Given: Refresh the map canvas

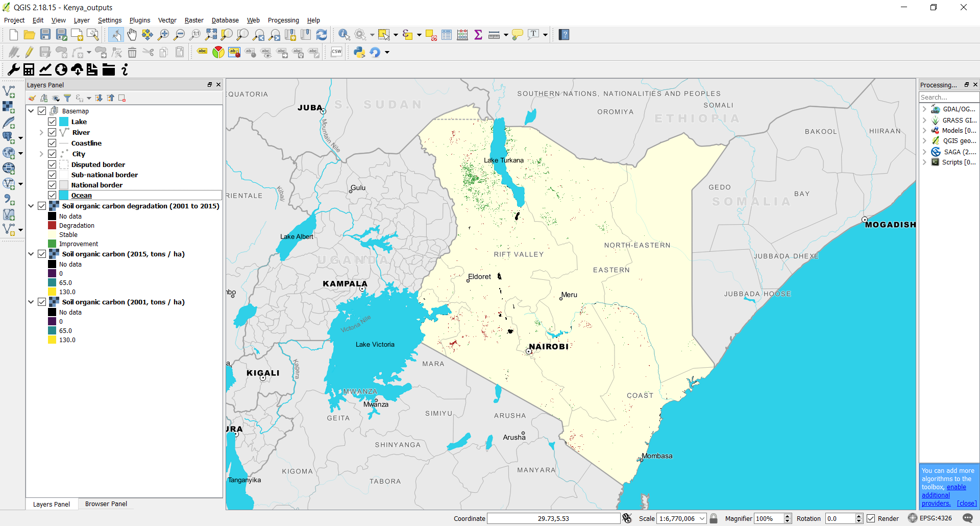Looking at the screenshot, I should point(322,35).
